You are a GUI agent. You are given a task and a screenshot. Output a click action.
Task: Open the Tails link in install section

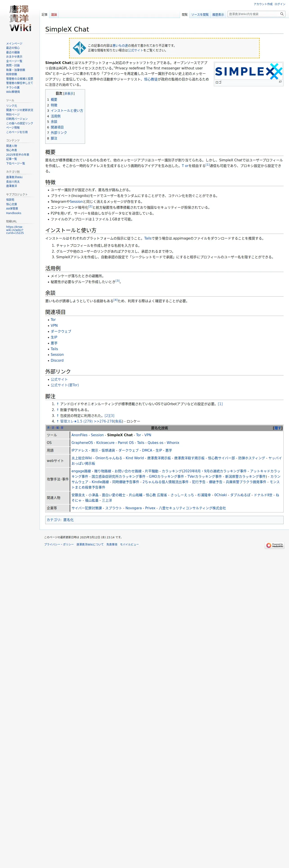coord(148,238)
